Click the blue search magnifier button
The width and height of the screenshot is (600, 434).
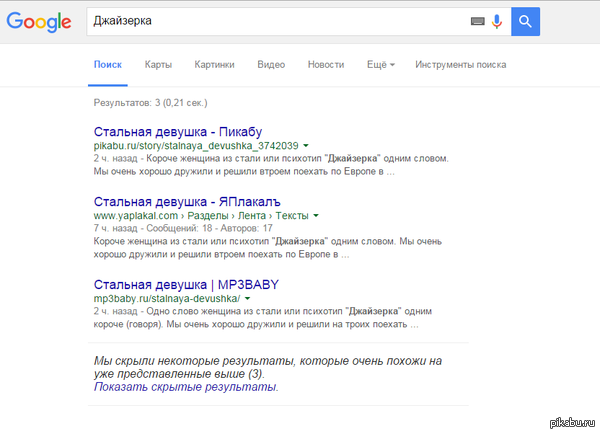click(525, 21)
